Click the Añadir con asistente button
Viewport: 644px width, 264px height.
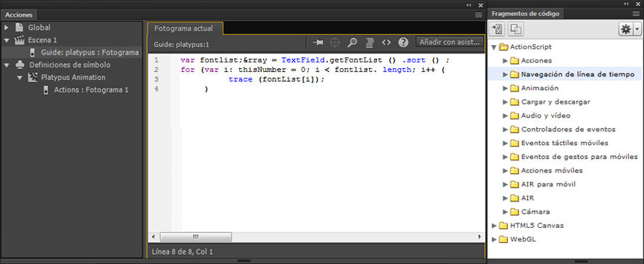pyautogui.click(x=450, y=42)
